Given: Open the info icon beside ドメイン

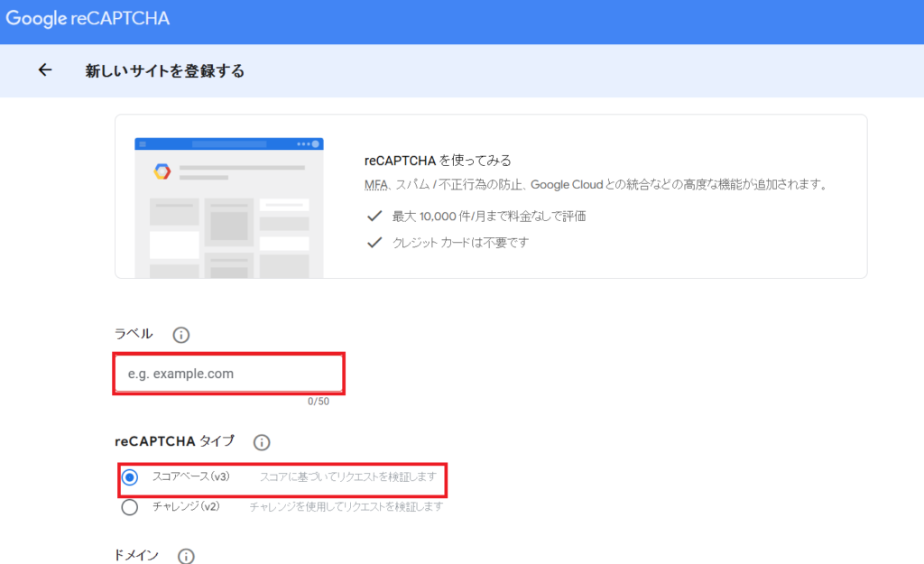Looking at the screenshot, I should tap(186, 556).
